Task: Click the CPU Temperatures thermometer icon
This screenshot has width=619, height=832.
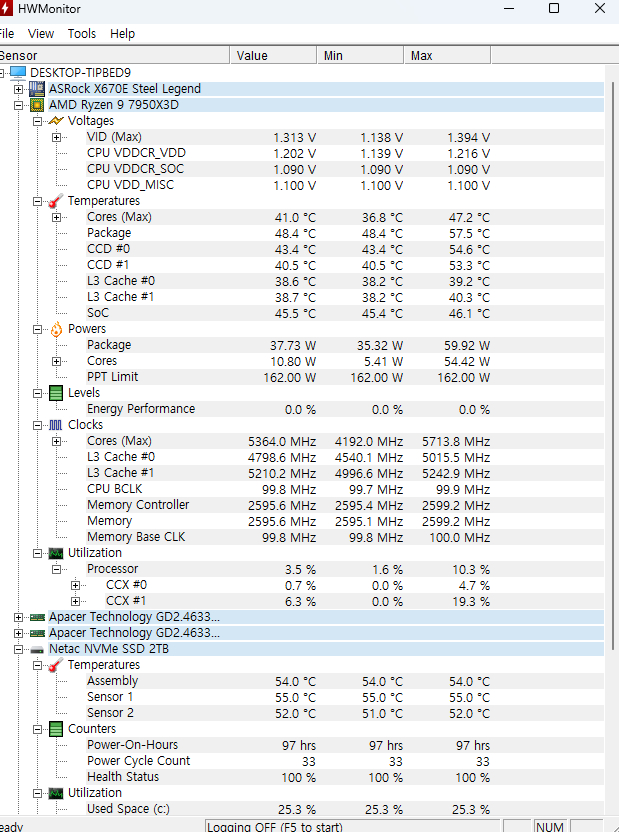Action: point(56,201)
